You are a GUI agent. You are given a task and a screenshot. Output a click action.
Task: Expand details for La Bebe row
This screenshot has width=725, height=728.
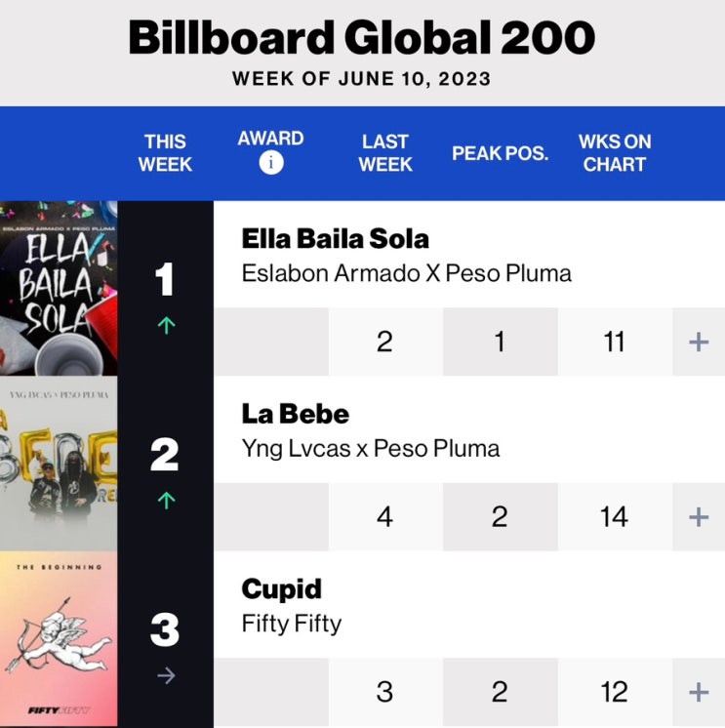(699, 517)
